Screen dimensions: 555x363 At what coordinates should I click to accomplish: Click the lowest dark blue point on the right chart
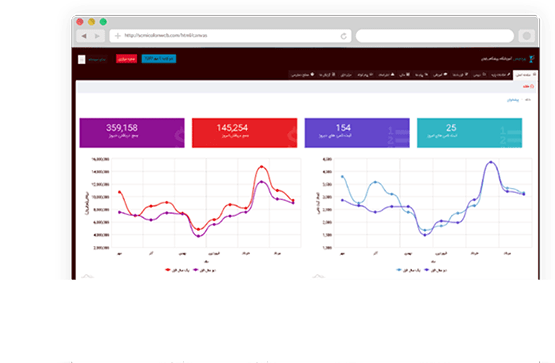point(425,235)
